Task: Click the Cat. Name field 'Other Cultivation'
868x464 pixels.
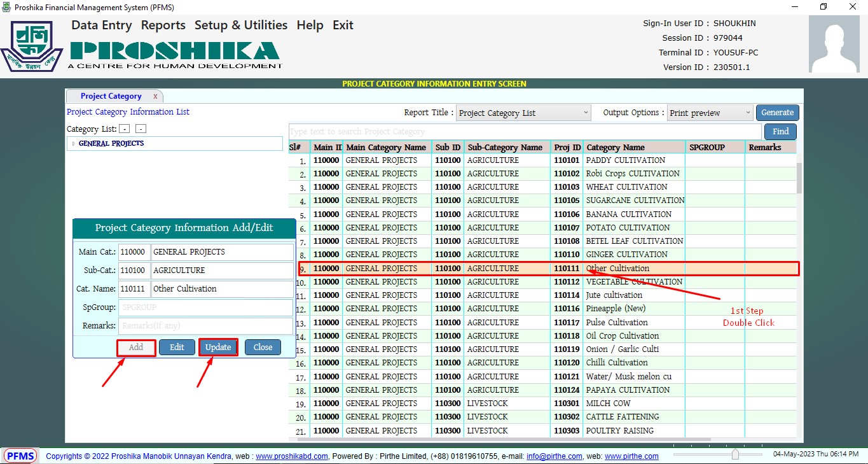Action: coord(223,289)
